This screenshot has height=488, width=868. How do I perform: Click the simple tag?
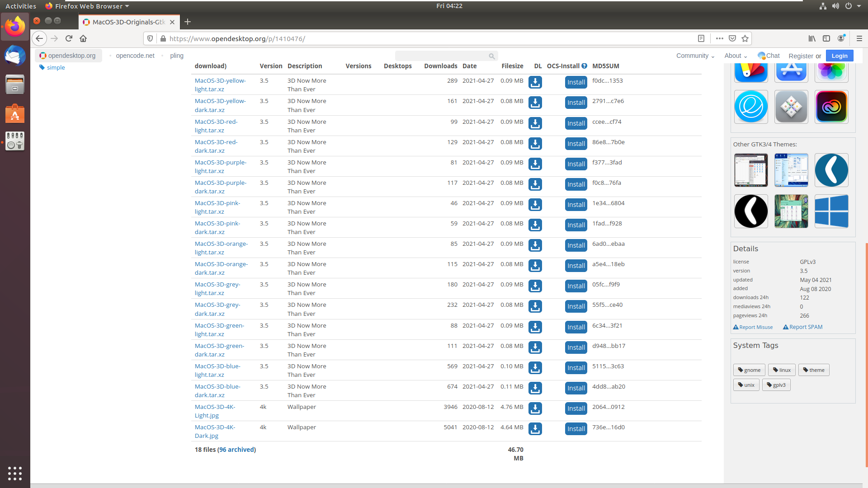[52, 67]
